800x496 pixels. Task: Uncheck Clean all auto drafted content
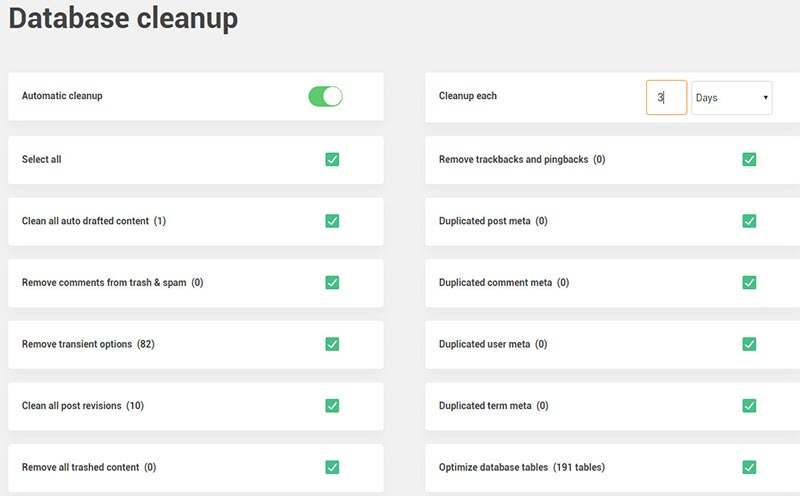pos(332,221)
